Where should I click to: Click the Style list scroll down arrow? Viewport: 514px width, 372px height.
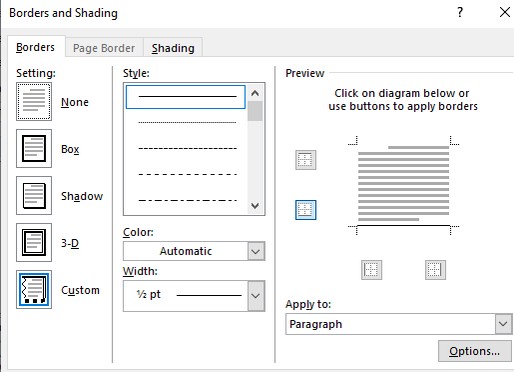[x=255, y=205]
